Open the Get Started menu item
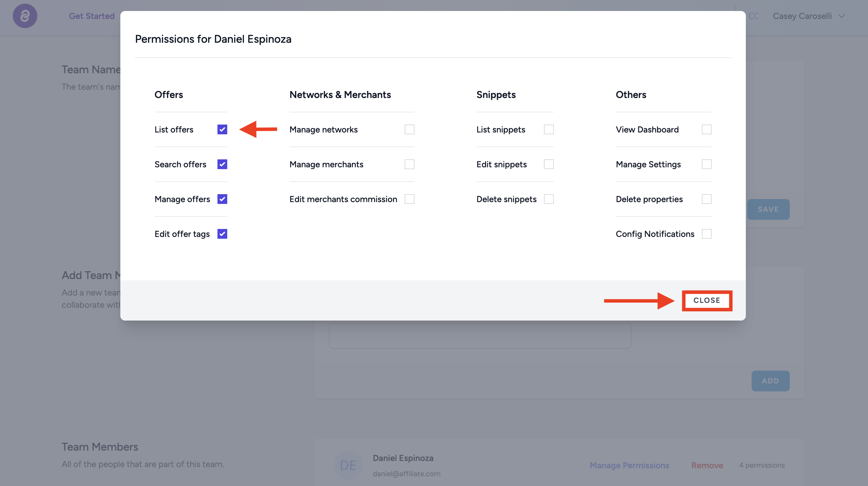This screenshot has height=486, width=868. [92, 16]
